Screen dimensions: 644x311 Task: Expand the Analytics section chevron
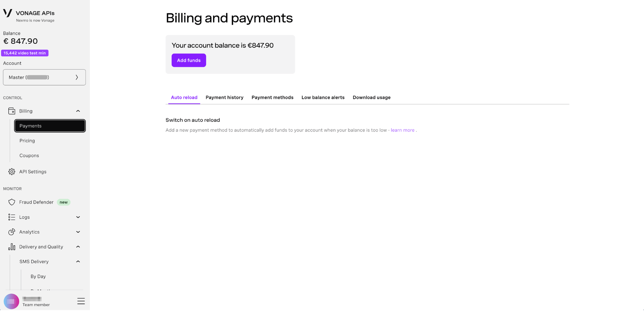[78, 232]
